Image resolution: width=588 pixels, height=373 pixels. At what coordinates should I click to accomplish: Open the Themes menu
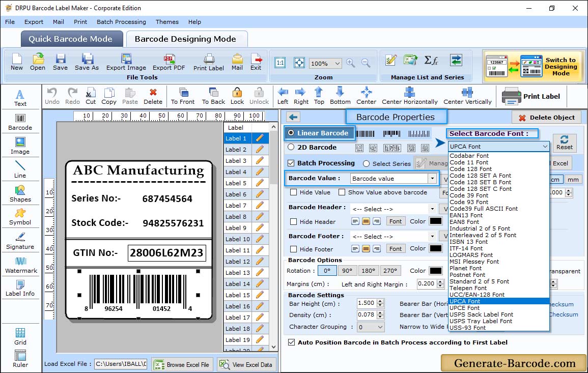point(167,22)
